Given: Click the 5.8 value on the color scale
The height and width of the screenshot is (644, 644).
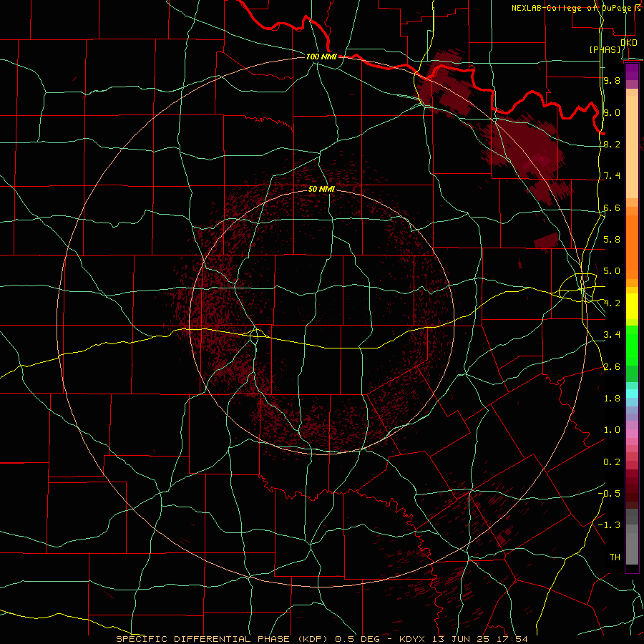Looking at the screenshot, I should [x=612, y=240].
